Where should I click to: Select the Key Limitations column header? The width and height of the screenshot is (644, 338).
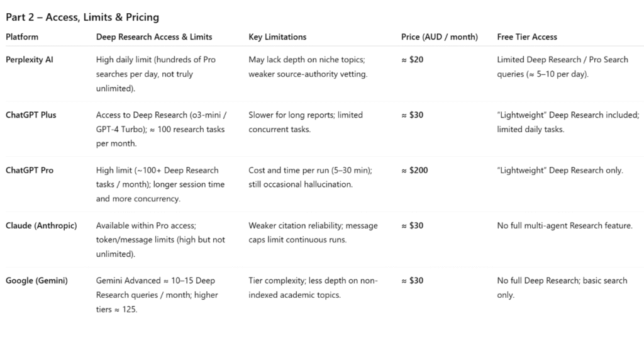277,37
